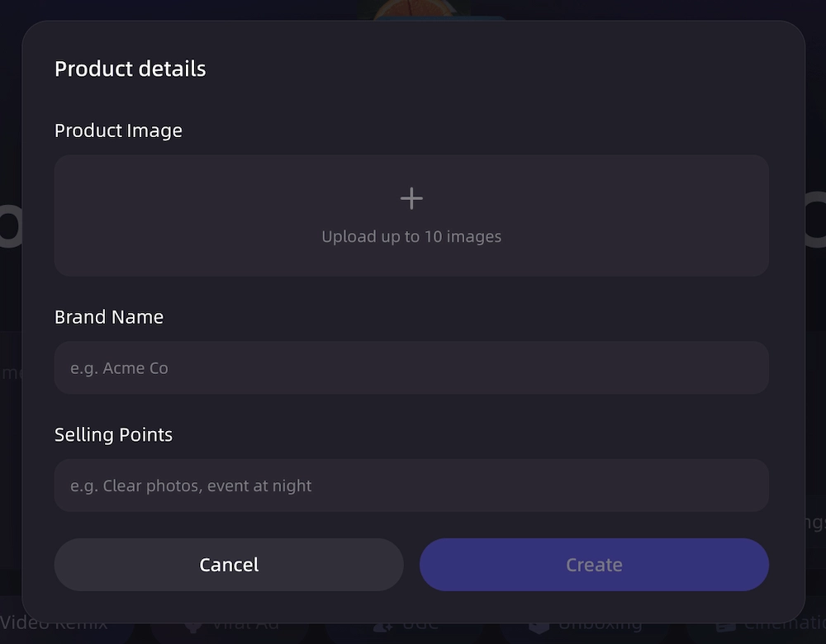The image size is (826, 644).
Task: Click the Selling Points label
Action: (x=113, y=435)
